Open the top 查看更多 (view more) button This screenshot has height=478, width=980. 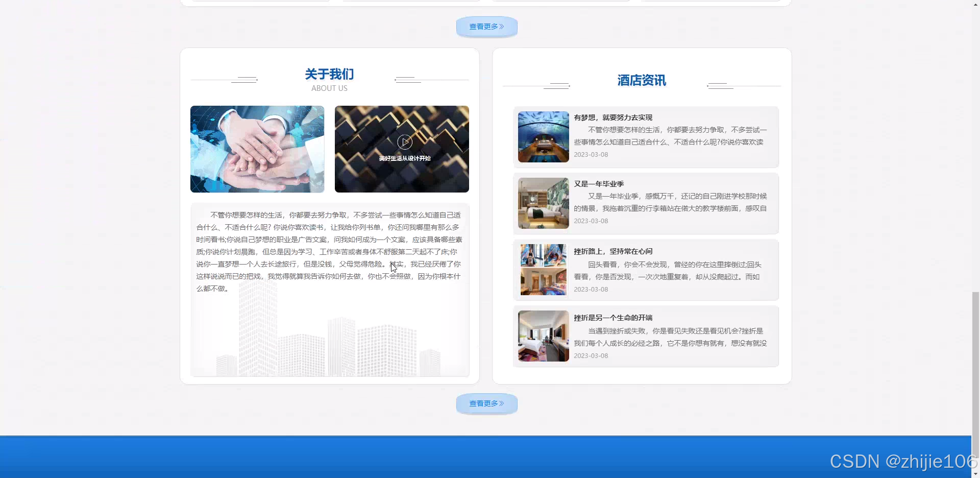pyautogui.click(x=486, y=26)
